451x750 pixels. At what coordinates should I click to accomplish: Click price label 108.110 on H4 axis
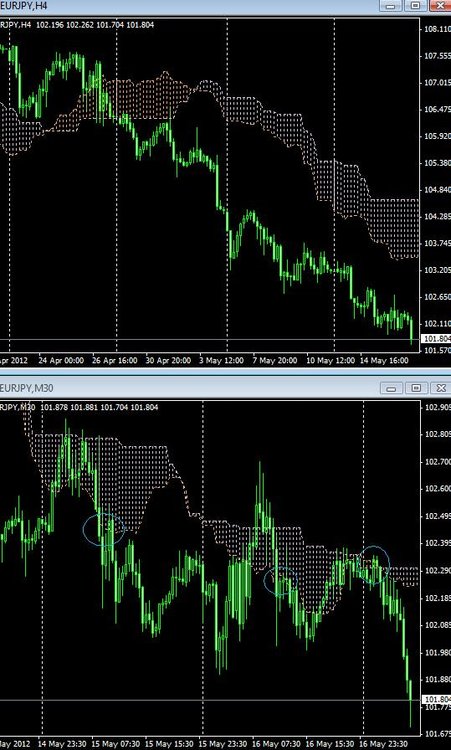point(437,29)
